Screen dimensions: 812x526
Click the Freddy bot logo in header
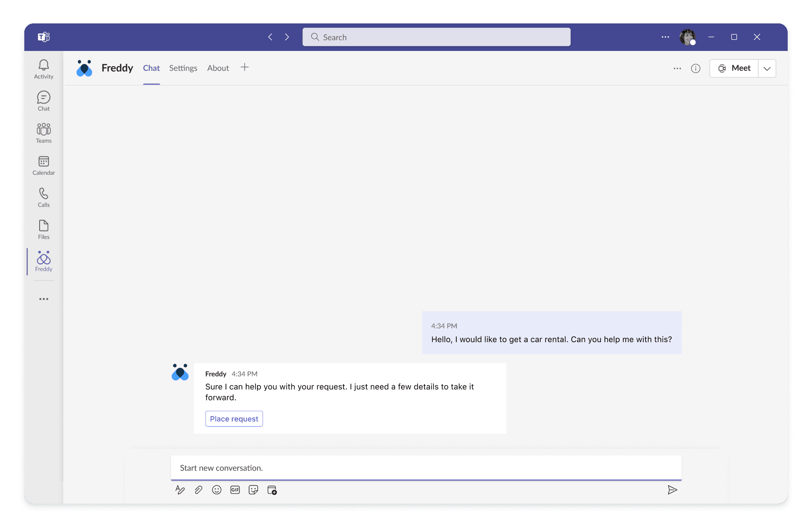click(84, 68)
